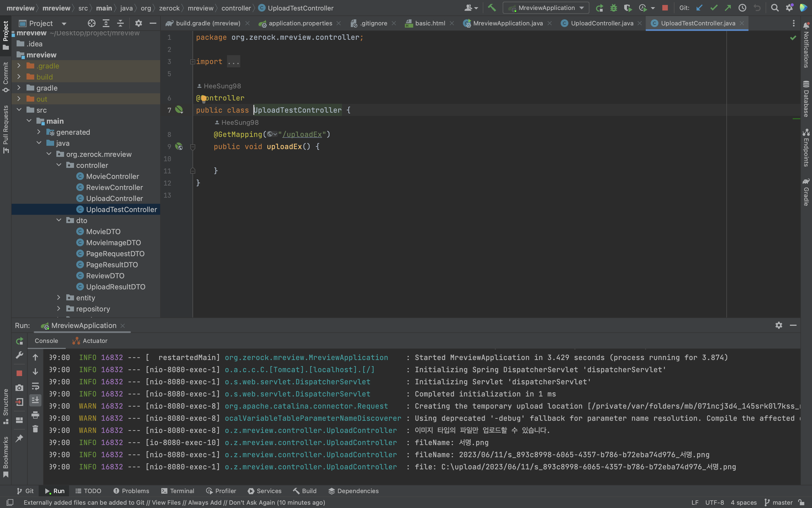Switch to UploadController.java tab
Screen dimensions: 812x508
click(602, 23)
